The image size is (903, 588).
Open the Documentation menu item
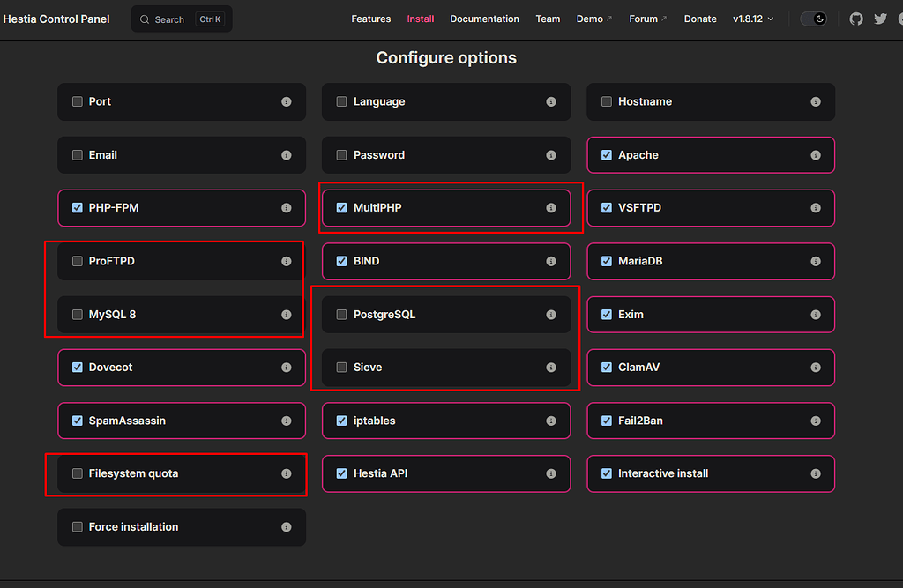coord(484,18)
